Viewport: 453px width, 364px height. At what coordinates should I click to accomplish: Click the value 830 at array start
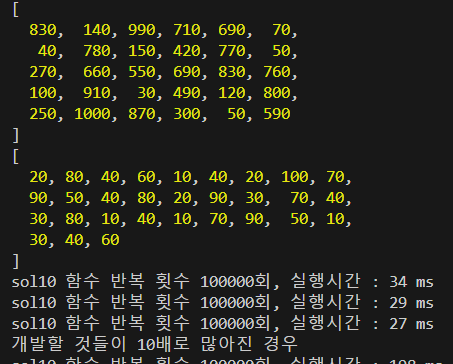coord(43,30)
